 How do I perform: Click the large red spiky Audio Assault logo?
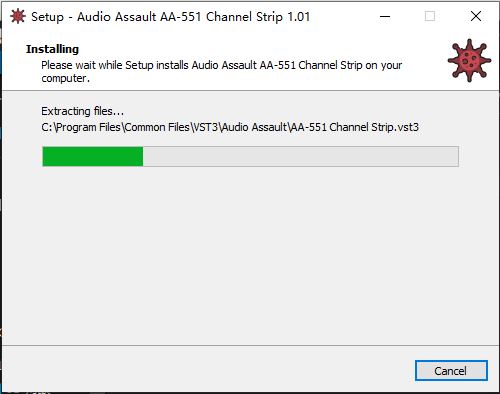pyautogui.click(x=469, y=61)
